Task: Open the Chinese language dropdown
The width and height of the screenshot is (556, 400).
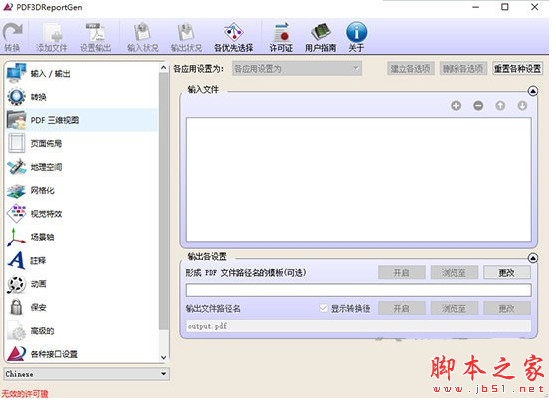Action: pos(86,374)
